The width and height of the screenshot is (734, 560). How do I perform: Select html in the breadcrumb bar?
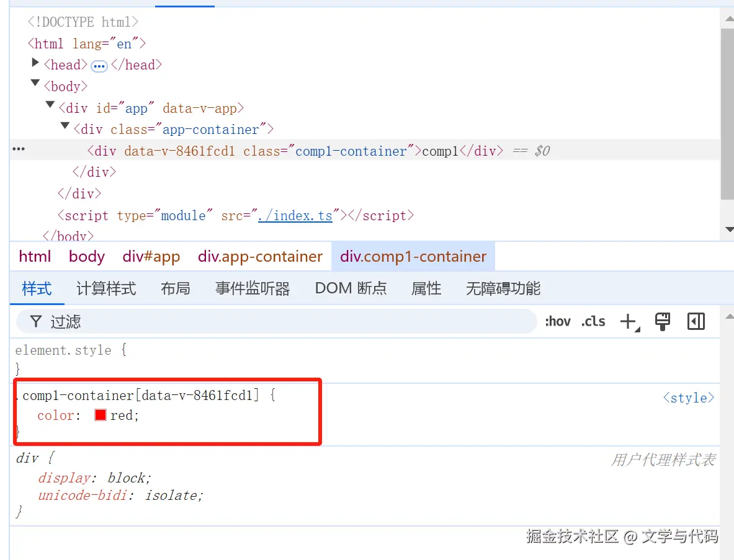point(35,256)
